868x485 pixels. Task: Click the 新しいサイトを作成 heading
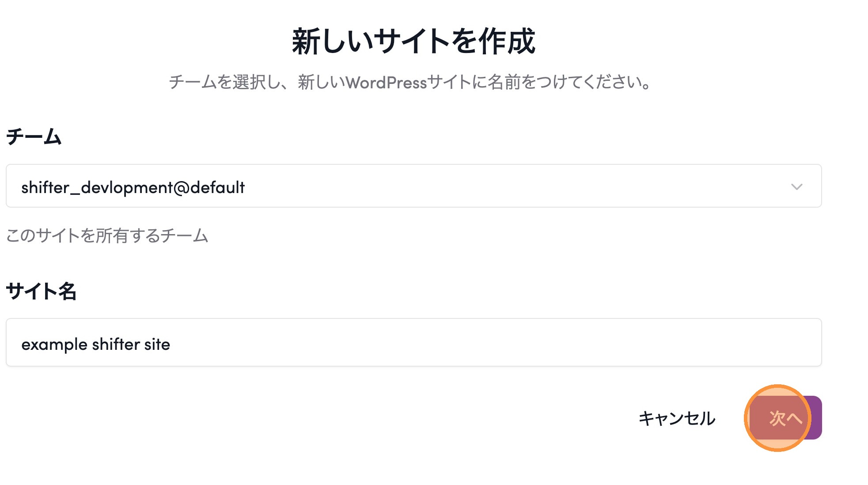pos(413,42)
